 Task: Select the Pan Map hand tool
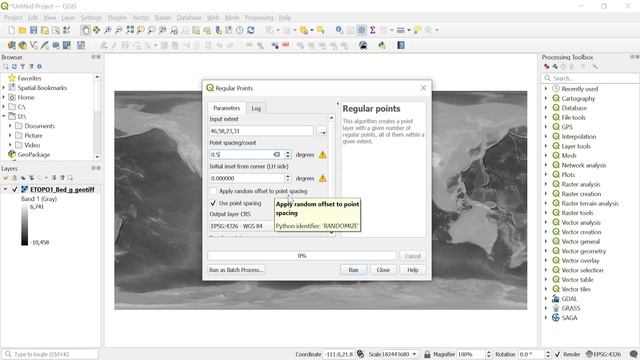[85, 30]
